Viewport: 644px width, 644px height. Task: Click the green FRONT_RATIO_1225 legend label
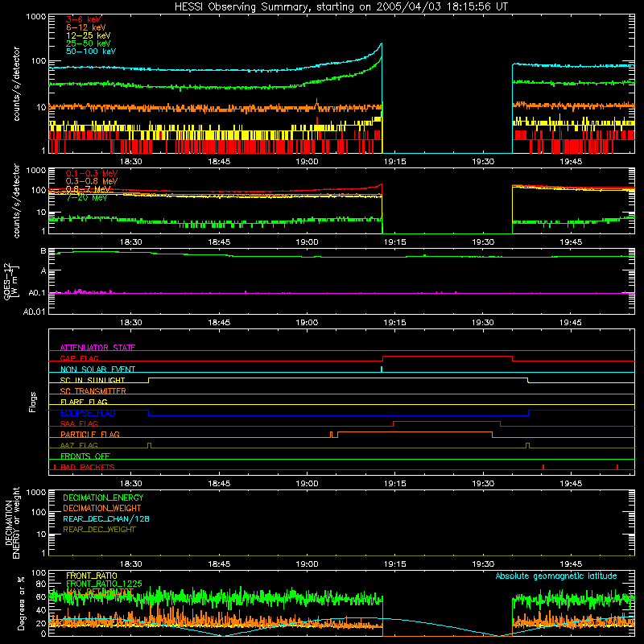[x=104, y=584]
